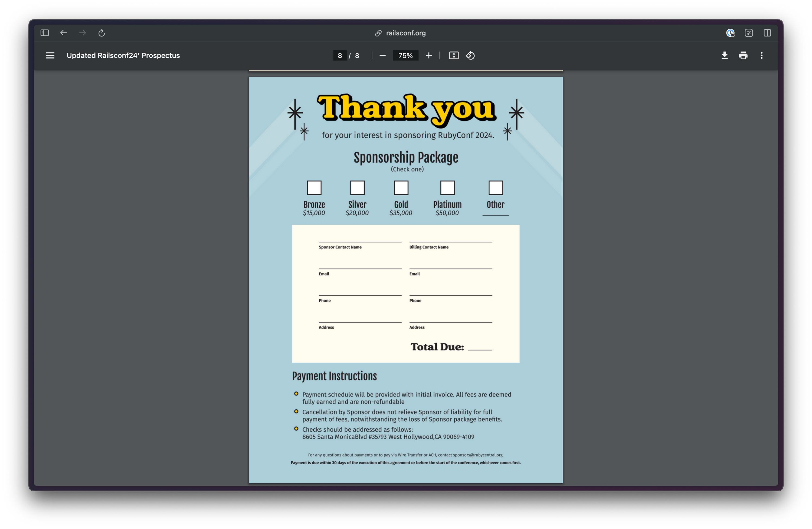Click the total page count 8
This screenshot has width=812, height=529.
point(357,55)
